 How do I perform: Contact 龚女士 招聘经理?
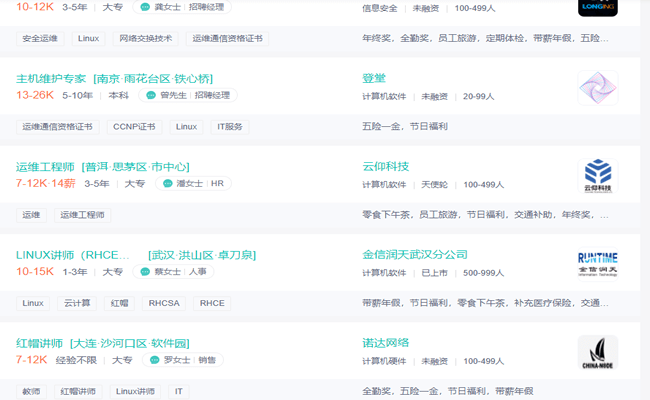(182, 7)
